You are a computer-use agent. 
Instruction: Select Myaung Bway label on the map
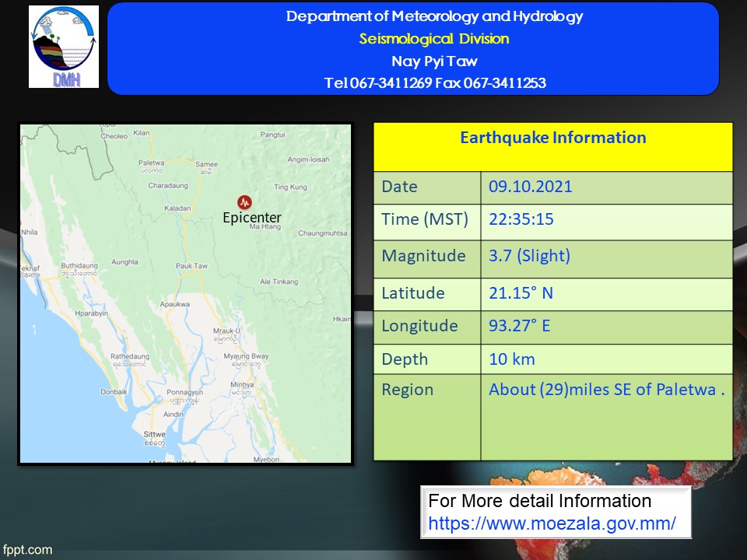(x=247, y=356)
